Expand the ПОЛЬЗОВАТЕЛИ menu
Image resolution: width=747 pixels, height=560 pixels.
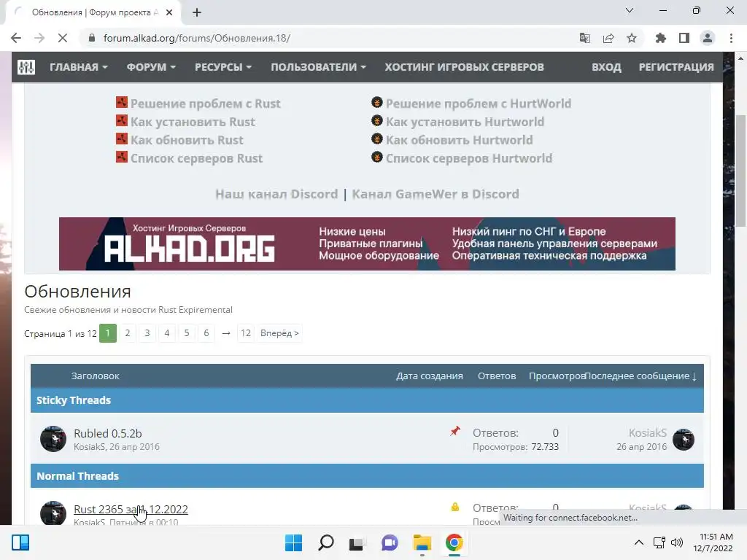tap(318, 67)
